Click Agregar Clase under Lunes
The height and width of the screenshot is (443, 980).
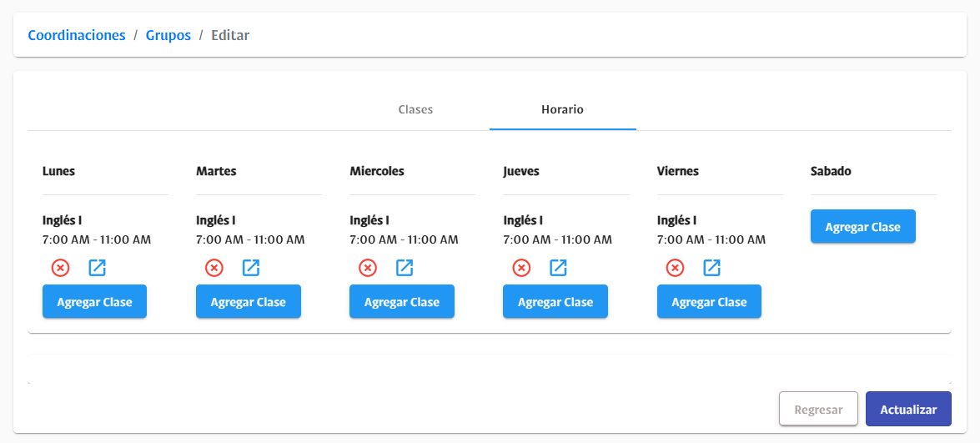click(x=94, y=302)
